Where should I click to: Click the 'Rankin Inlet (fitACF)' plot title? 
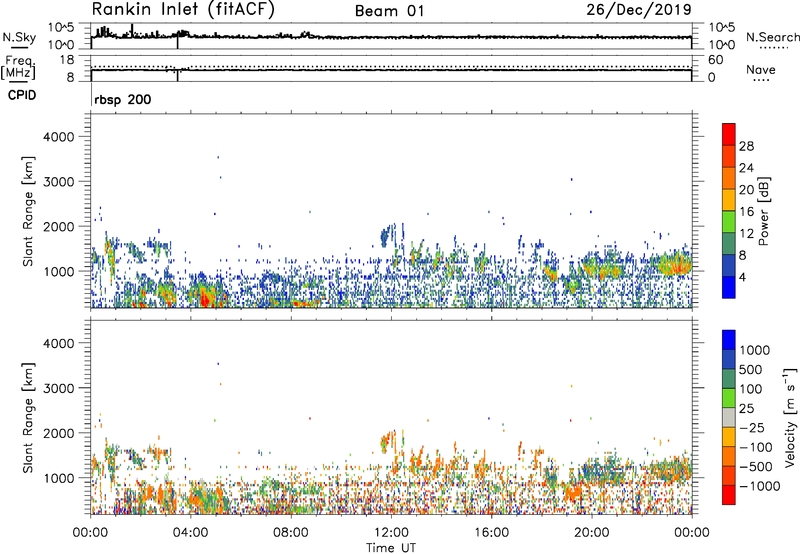point(183,10)
